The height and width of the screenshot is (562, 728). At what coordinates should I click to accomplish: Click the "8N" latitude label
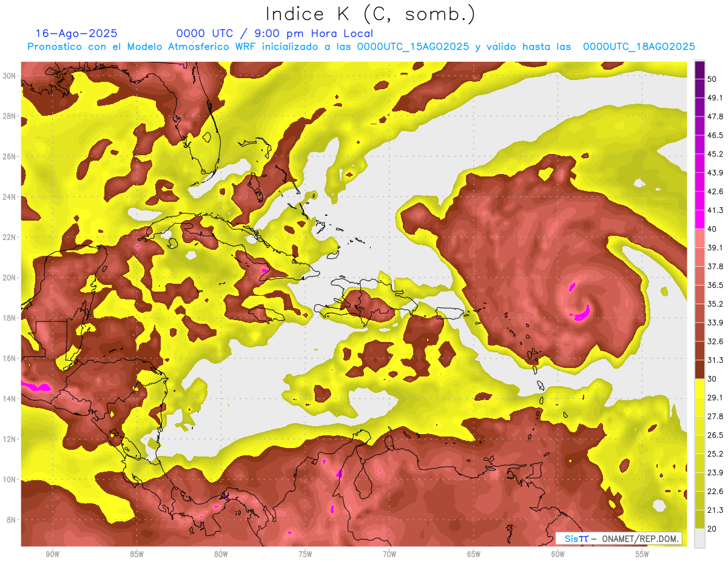point(12,520)
